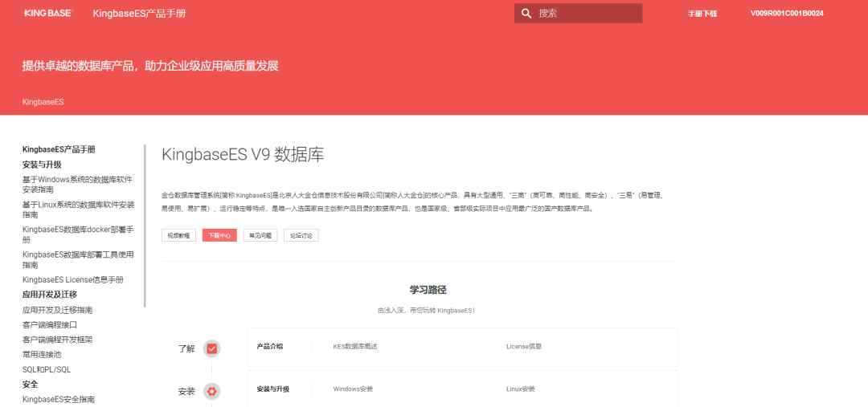Click the 学习路径 heading
This screenshot has width=868, height=407.
point(428,290)
